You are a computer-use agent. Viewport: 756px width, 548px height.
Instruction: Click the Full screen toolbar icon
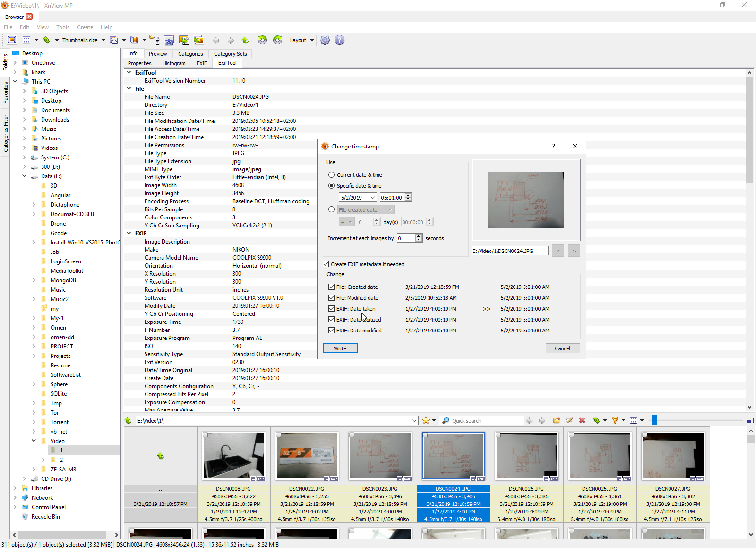12,40
